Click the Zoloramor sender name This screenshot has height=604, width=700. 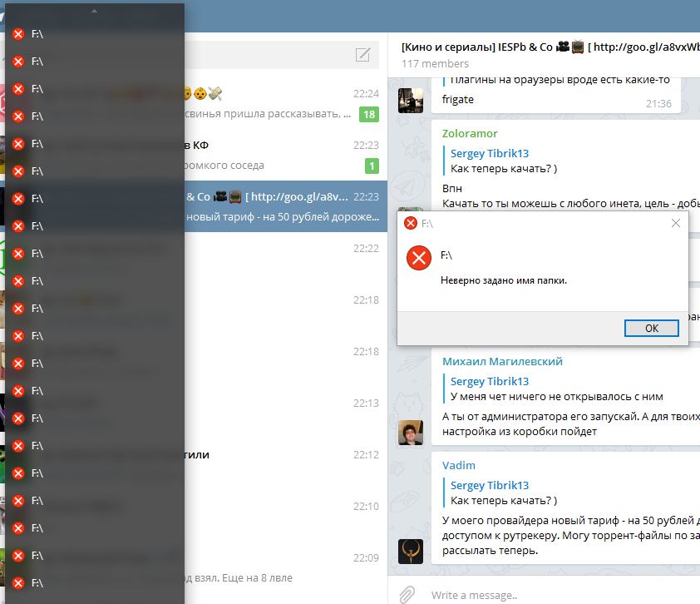470,133
